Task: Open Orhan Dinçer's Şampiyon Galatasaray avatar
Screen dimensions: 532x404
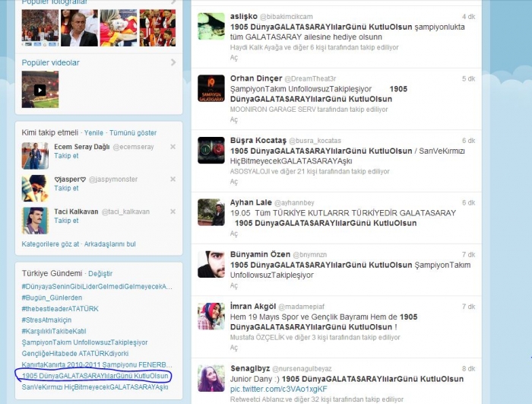Action: coord(211,88)
